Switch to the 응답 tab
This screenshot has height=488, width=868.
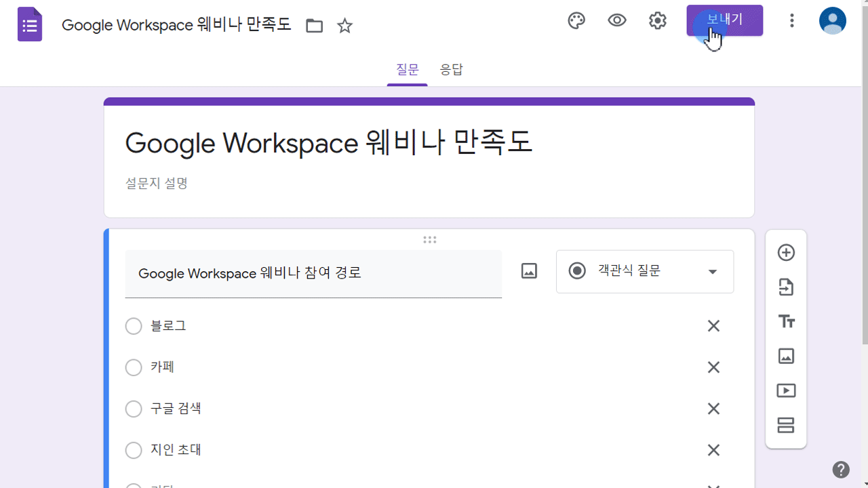(452, 70)
